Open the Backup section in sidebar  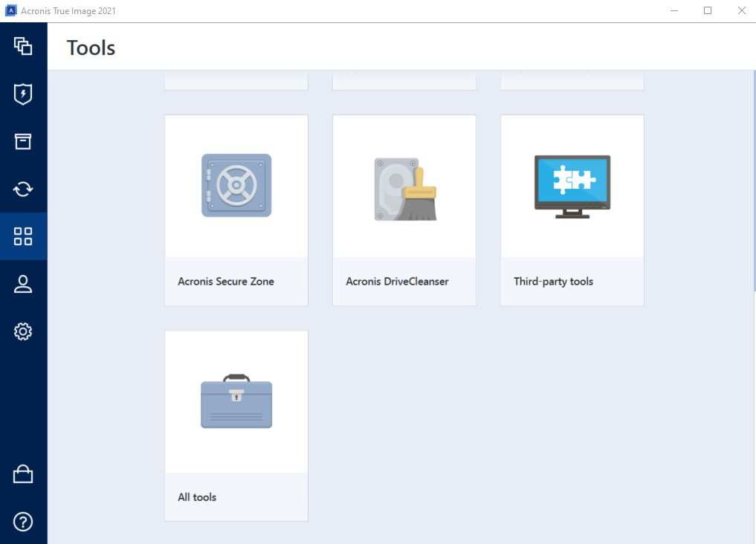(x=23, y=46)
